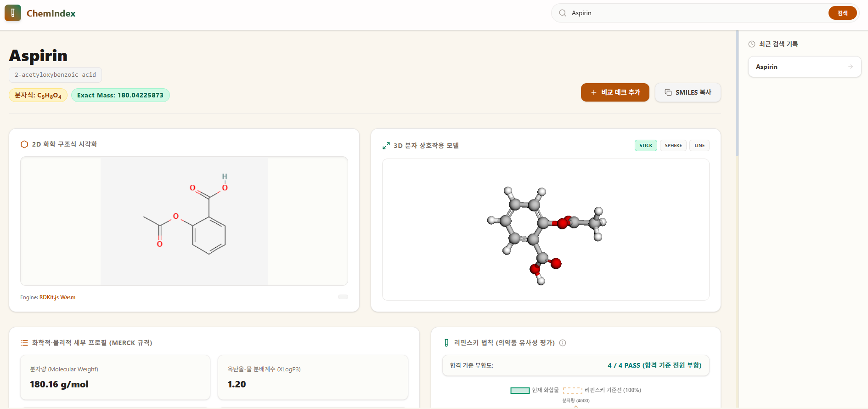Click the green current-compound legend swatch
This screenshot has height=409, width=868.
click(520, 390)
